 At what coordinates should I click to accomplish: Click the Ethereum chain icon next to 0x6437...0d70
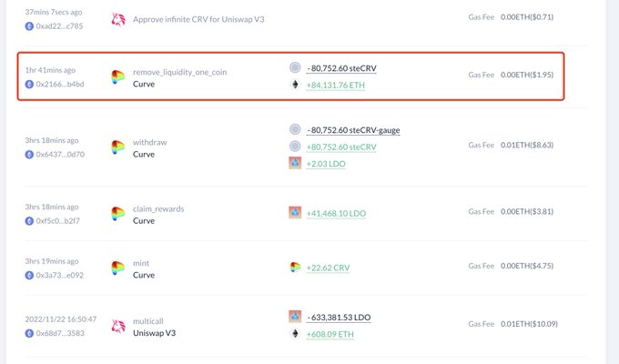(x=29, y=155)
